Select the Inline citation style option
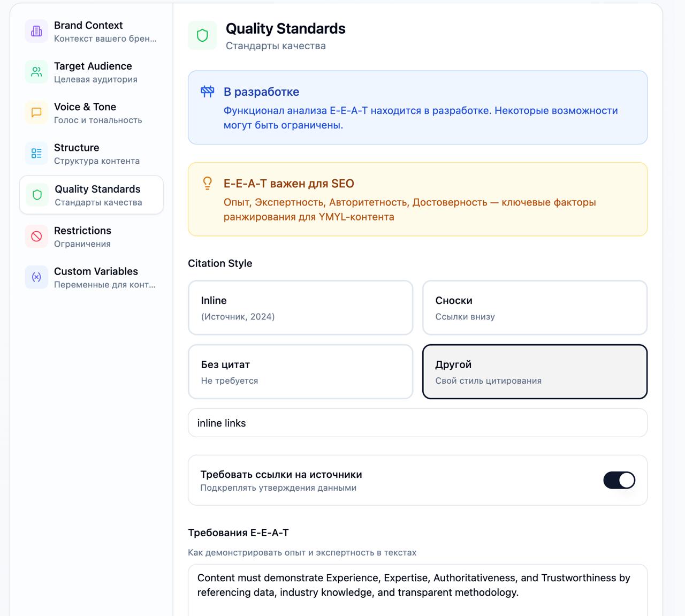This screenshot has width=685, height=616. click(x=300, y=308)
